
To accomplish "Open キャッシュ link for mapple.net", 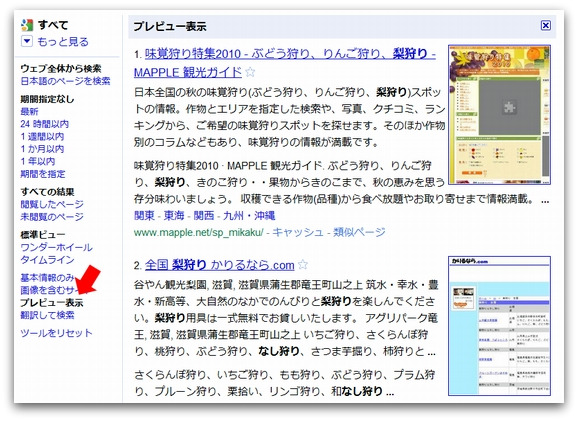I will point(297,232).
